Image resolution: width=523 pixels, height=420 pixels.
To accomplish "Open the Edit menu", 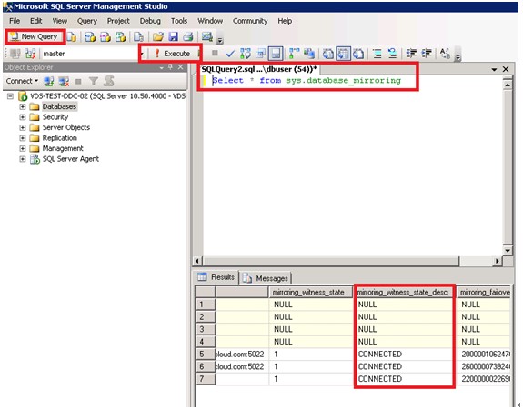I will pos(36,21).
